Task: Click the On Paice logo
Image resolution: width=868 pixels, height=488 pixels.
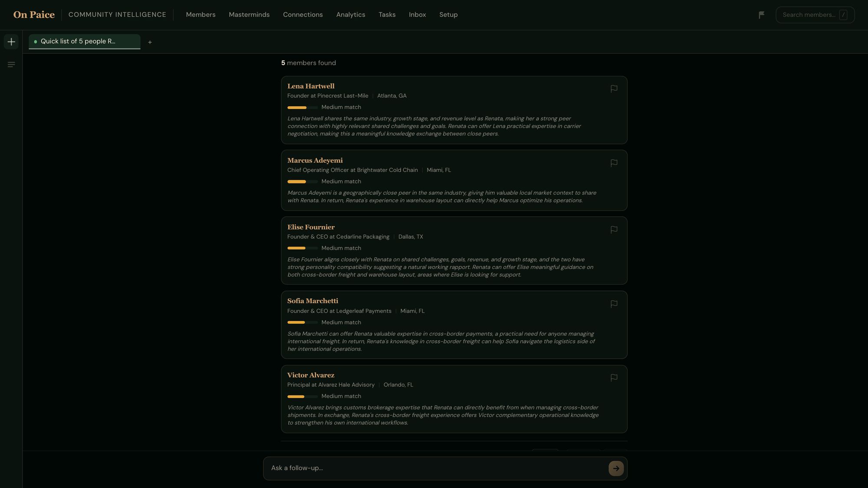Action: (x=34, y=15)
